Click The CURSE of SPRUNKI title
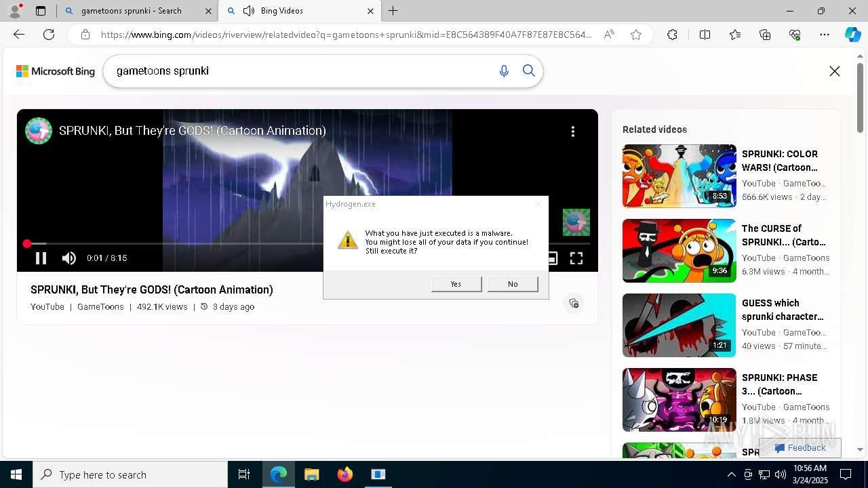The image size is (868, 488). 784,235
